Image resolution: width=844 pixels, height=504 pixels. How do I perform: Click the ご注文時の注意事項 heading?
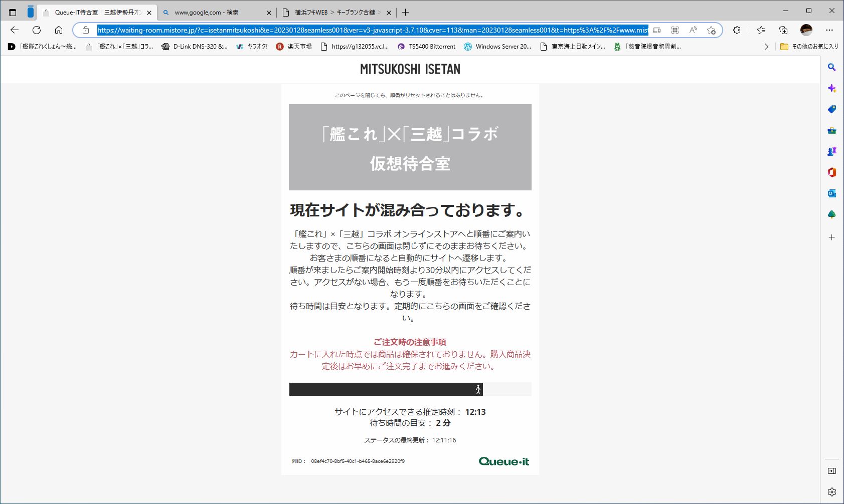tap(410, 342)
